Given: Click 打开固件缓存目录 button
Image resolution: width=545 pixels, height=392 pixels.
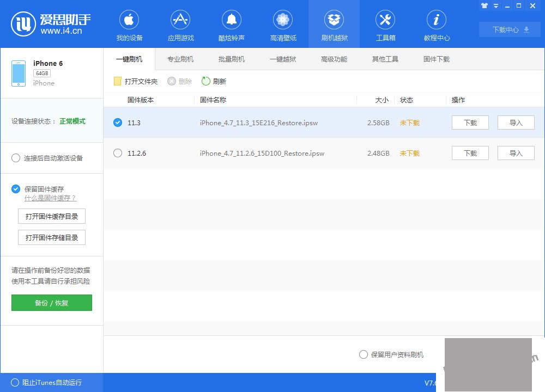Looking at the screenshot, I should (x=51, y=216).
